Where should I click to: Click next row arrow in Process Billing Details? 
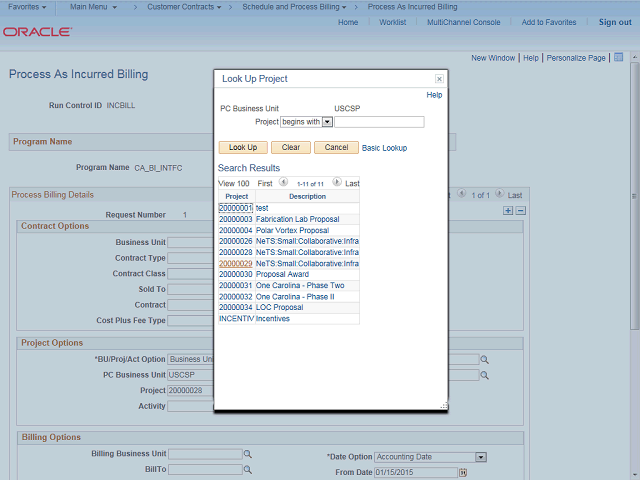500,193
